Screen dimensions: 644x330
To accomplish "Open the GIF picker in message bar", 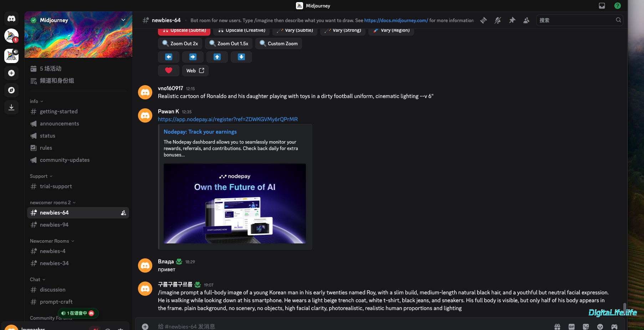I will (572, 326).
